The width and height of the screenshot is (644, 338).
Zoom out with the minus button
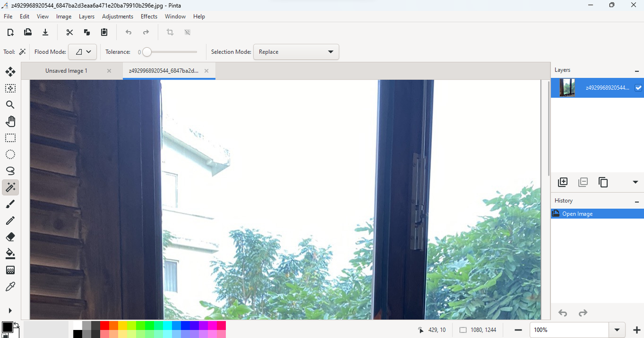(518, 330)
